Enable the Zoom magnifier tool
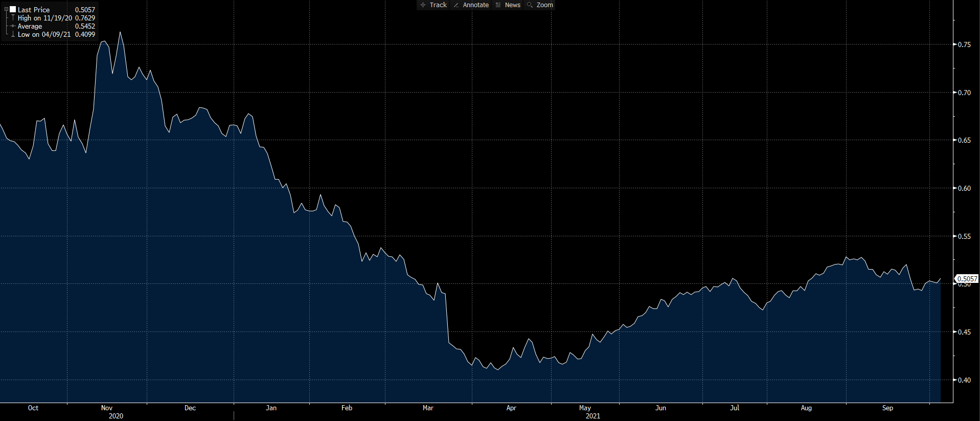 [540, 5]
